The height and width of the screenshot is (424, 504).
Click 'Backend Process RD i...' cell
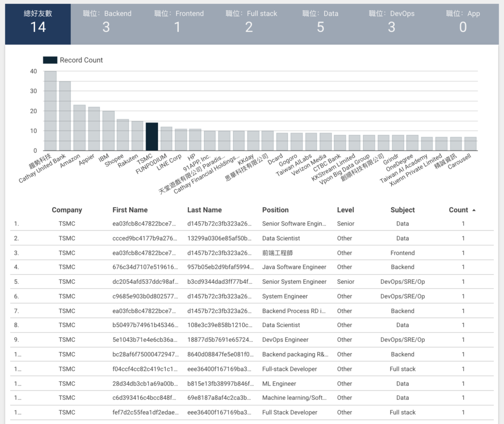click(294, 311)
